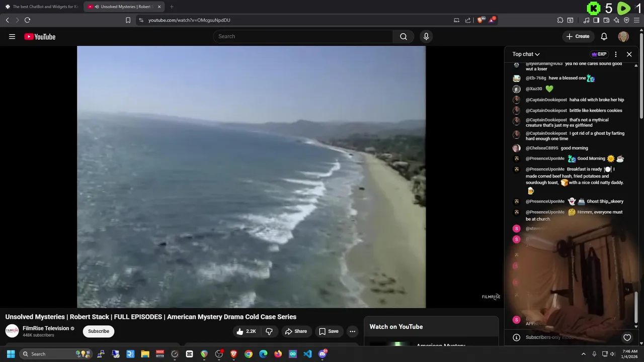Subscribe to FilmRise Television
The height and width of the screenshot is (362, 644).
click(99, 331)
